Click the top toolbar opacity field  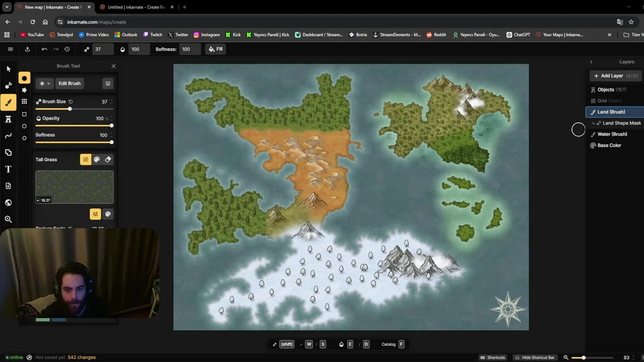pos(139,49)
